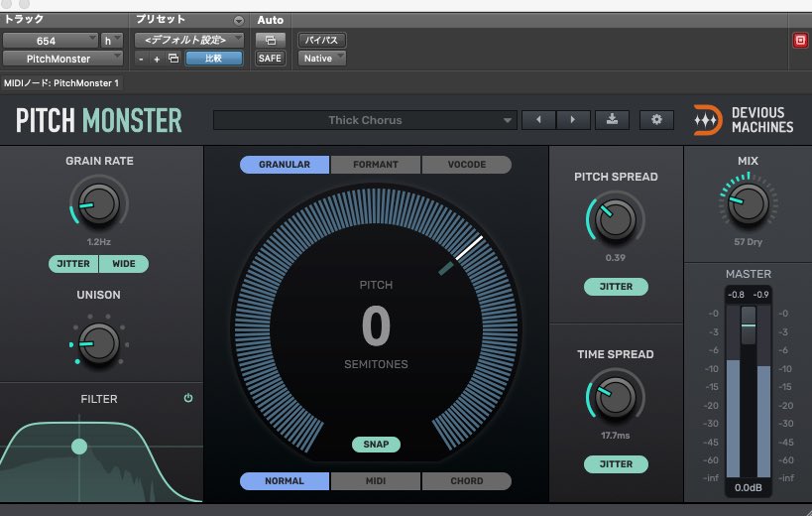This screenshot has height=516, width=812.
Task: Click the 0.0dB master value
Action: (x=749, y=487)
